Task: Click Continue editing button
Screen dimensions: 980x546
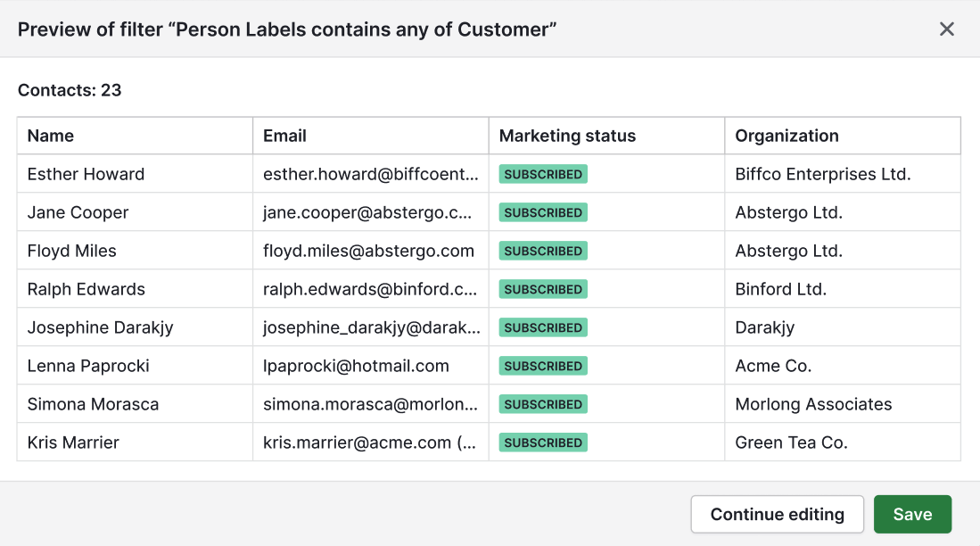Action: (777, 514)
